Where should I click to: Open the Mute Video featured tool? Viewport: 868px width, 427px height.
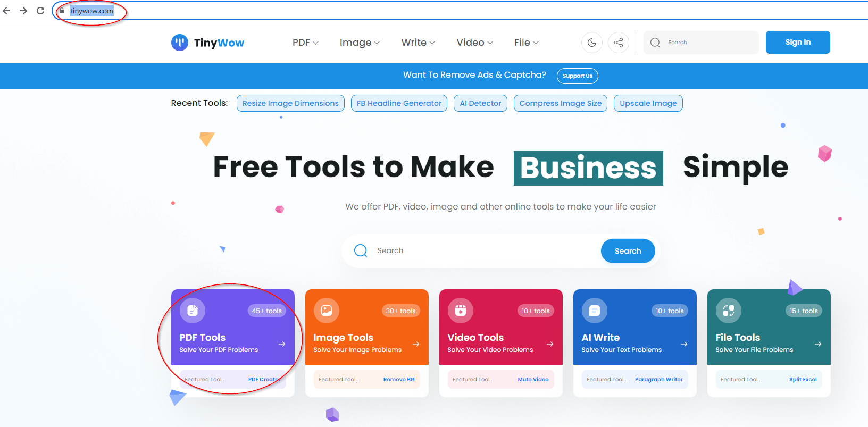[x=533, y=380]
